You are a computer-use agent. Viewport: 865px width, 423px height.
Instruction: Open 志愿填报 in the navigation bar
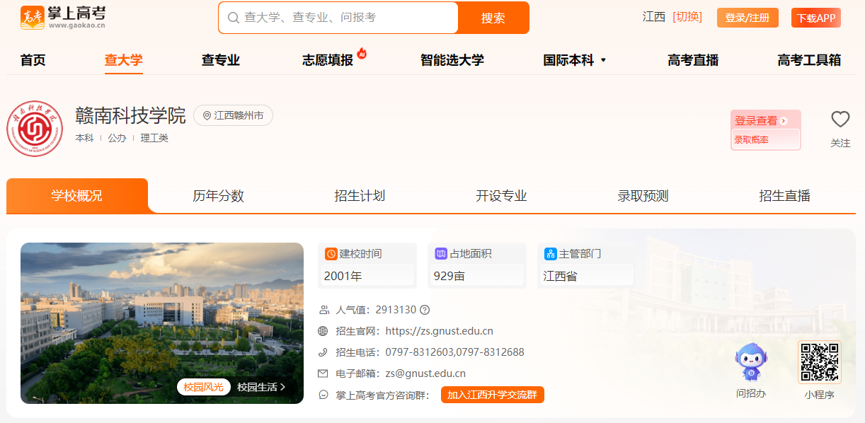click(328, 60)
